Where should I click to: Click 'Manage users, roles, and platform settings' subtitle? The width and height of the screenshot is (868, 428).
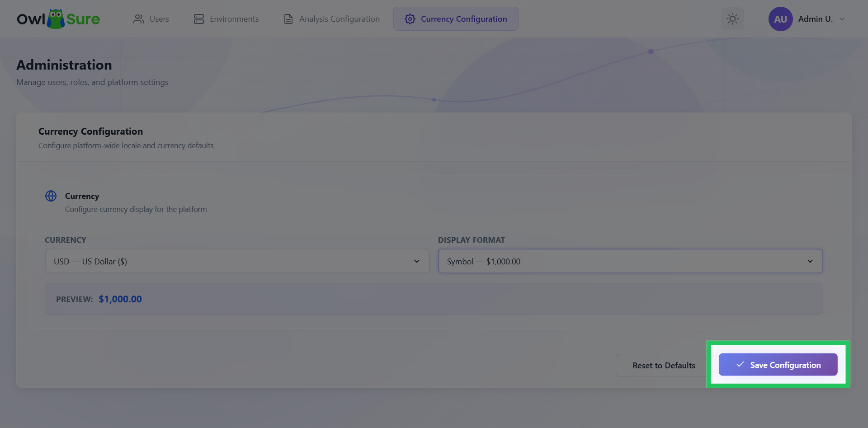(x=92, y=82)
